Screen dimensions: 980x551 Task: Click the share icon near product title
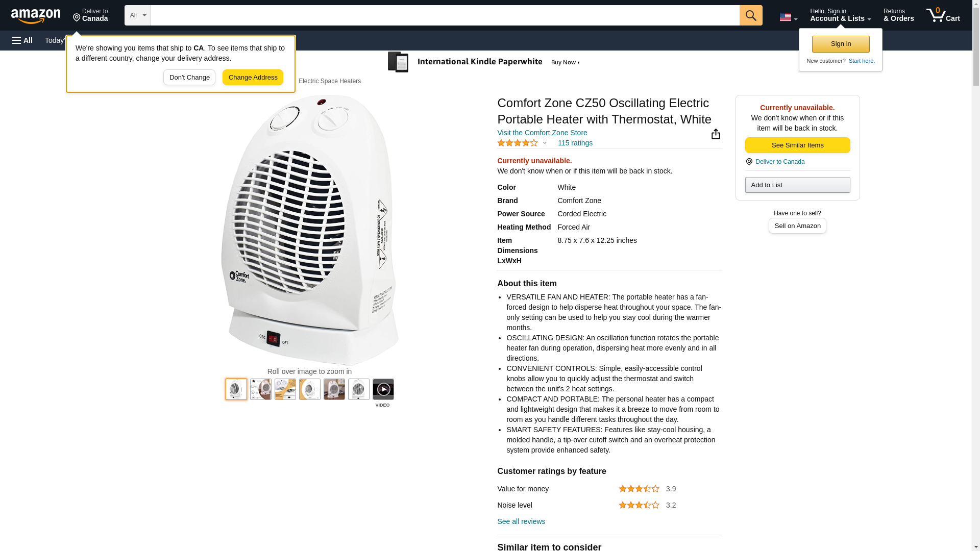716,134
